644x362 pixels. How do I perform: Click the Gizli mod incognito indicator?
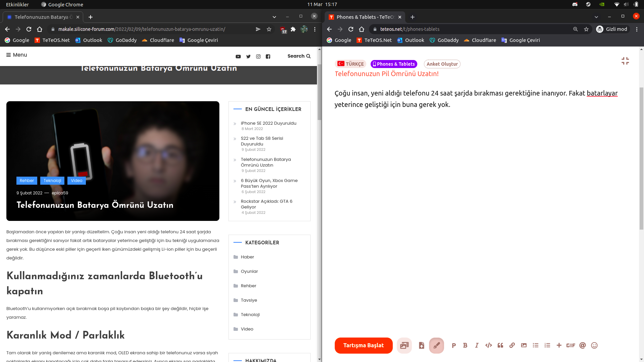pos(612,29)
